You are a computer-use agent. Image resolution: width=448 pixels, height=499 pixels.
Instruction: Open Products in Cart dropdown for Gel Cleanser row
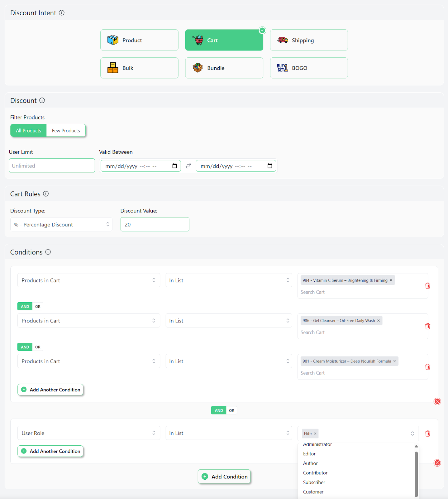point(89,321)
